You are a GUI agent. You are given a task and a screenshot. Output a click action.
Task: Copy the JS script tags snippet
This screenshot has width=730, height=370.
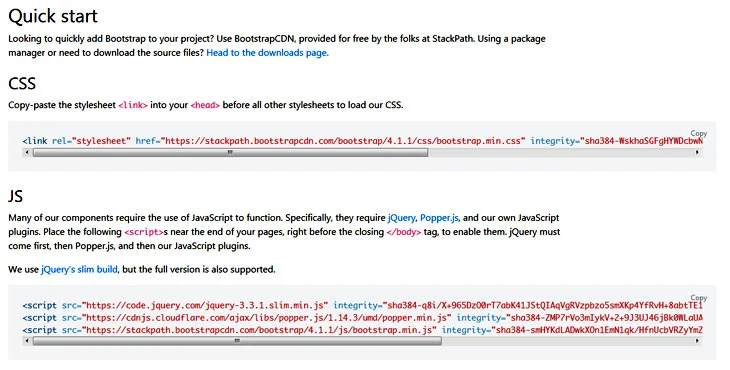698,297
